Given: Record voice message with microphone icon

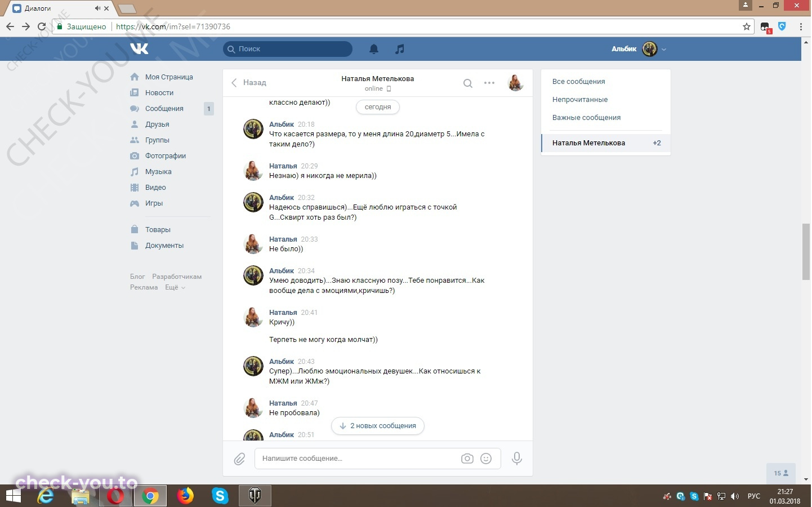Looking at the screenshot, I should pyautogui.click(x=516, y=459).
